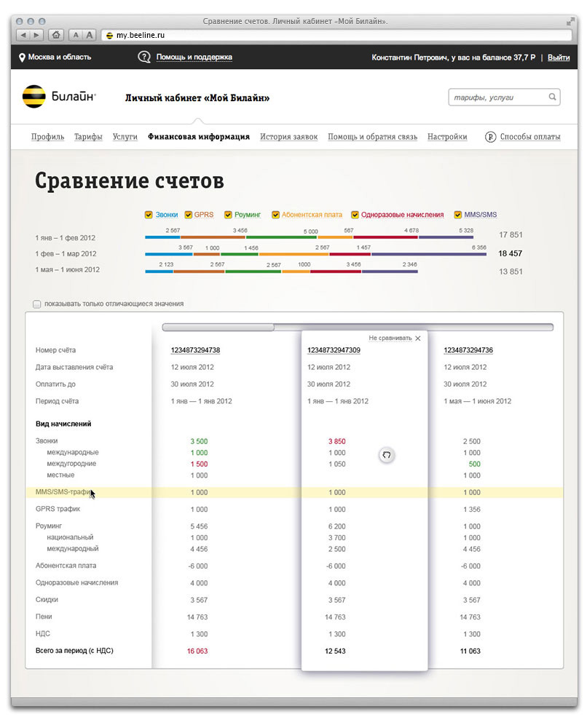Open the Тарифы menu item
587x728 pixels.
[x=88, y=137]
